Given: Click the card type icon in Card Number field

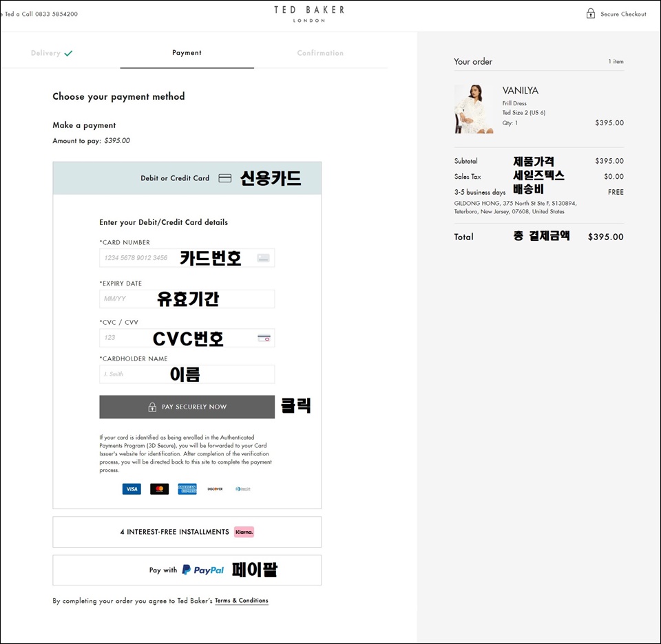Looking at the screenshot, I should click(264, 258).
